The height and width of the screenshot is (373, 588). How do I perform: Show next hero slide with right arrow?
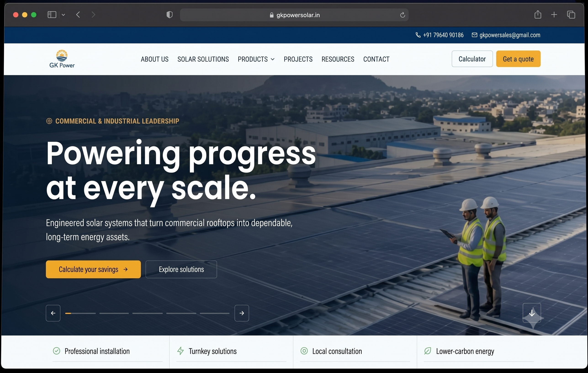pos(242,313)
